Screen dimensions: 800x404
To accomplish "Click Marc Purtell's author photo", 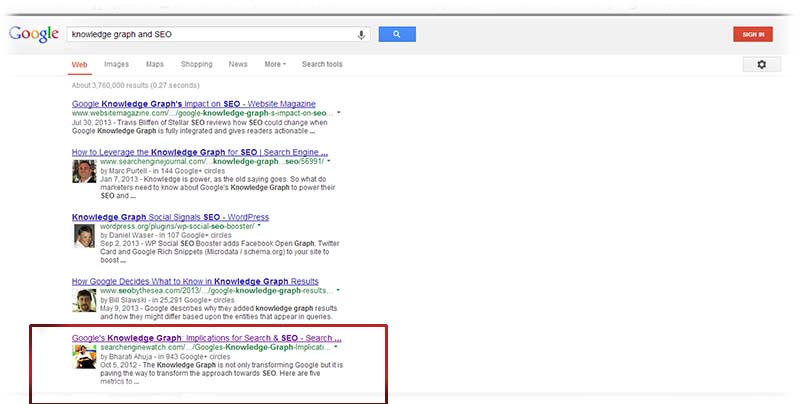I will (x=84, y=172).
